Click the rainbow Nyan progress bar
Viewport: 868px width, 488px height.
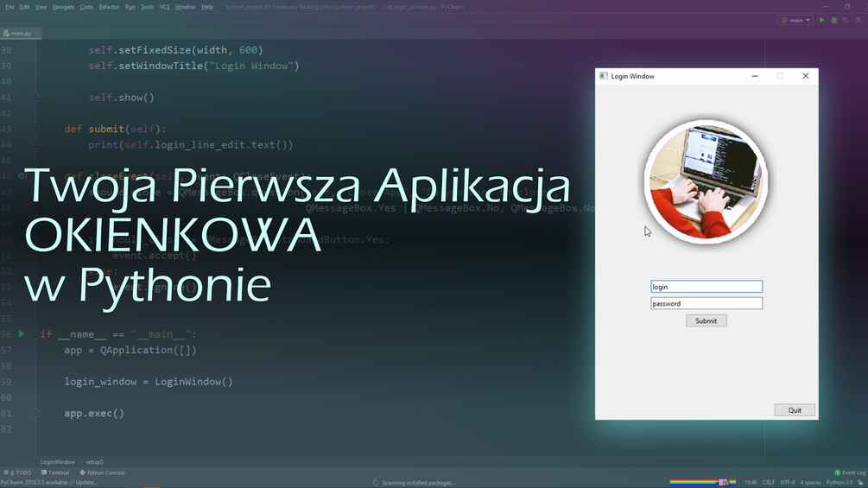pos(702,483)
